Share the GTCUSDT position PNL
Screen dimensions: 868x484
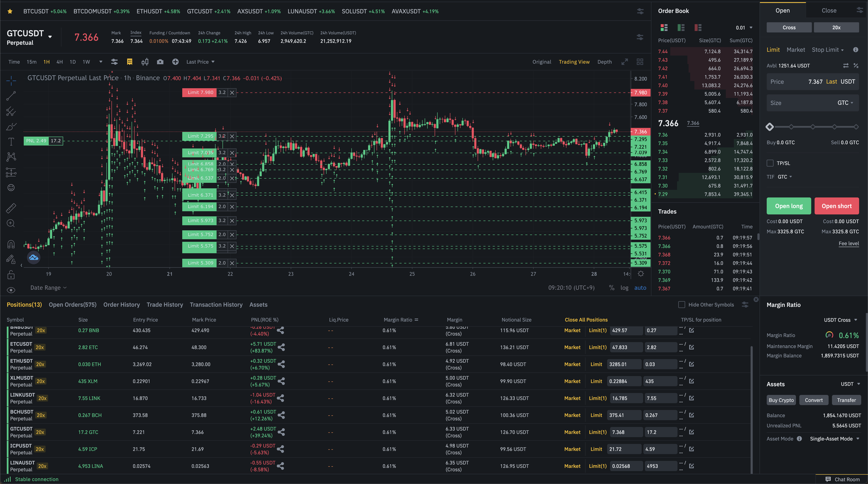tap(281, 432)
